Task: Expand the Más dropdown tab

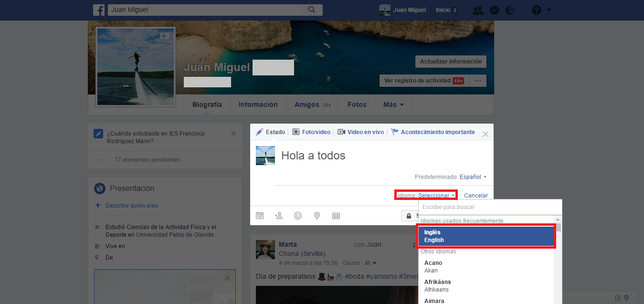Action: (393, 105)
